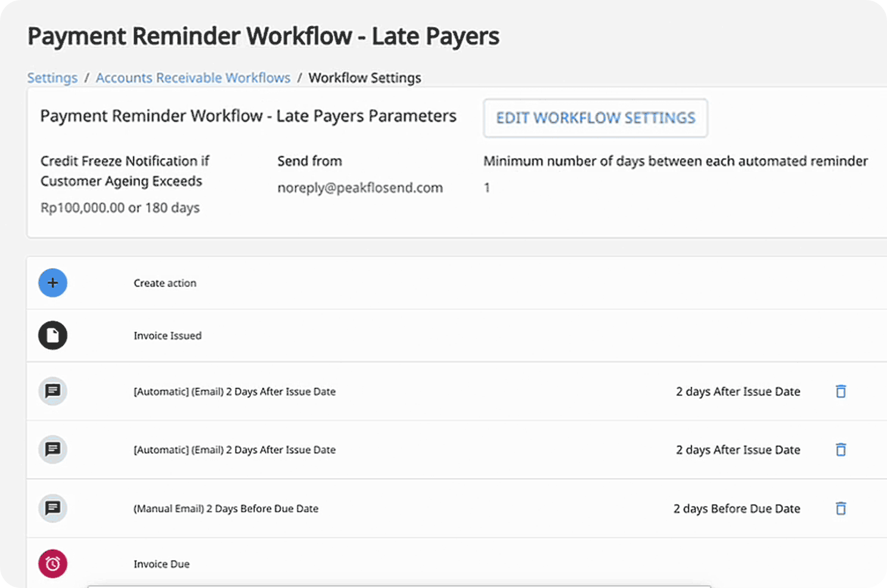Click the minimum days value '1'
The width and height of the screenshot is (887, 588).
(x=487, y=188)
